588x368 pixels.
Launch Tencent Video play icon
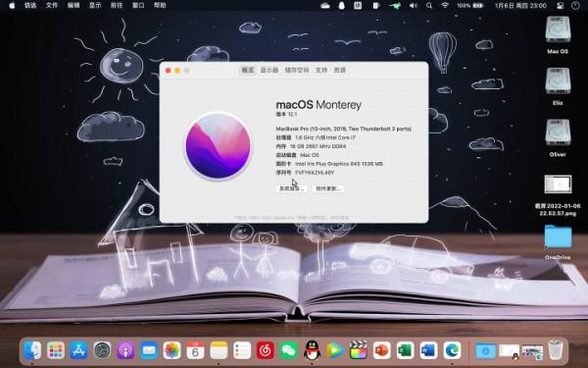[335, 350]
